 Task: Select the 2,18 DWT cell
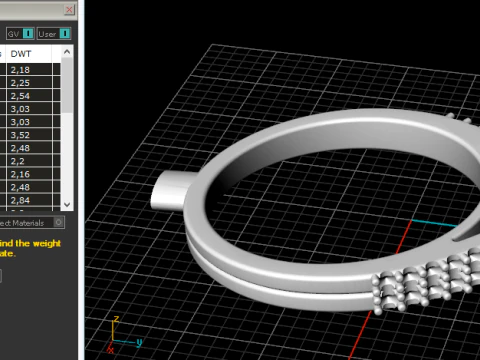point(29,70)
